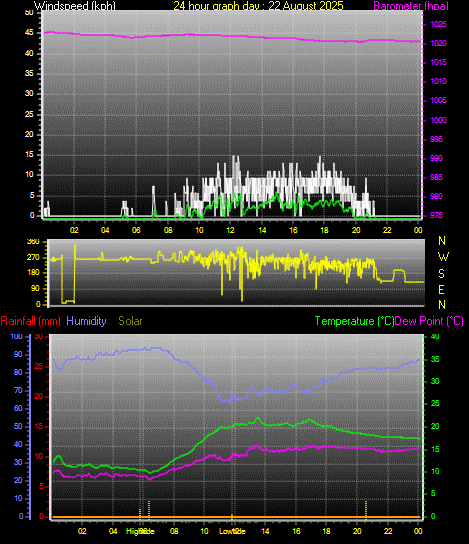Click the 1015 barometer axis value
This screenshot has height=544, width=469.
coord(438,62)
